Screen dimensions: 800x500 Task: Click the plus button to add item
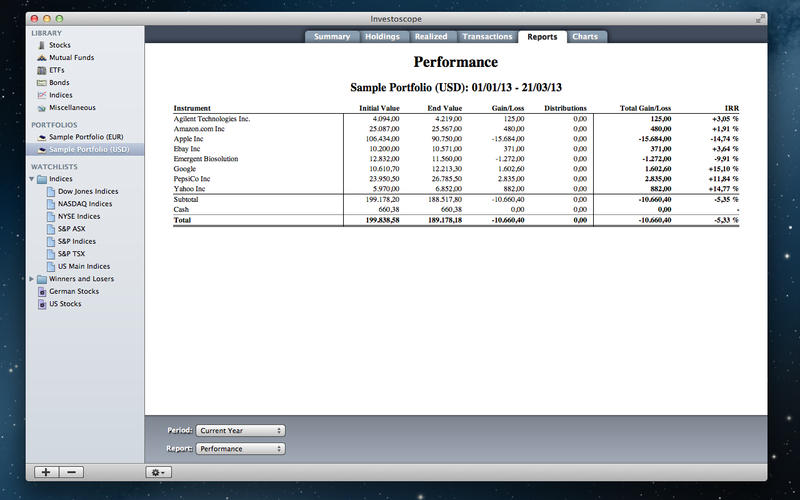pos(46,471)
